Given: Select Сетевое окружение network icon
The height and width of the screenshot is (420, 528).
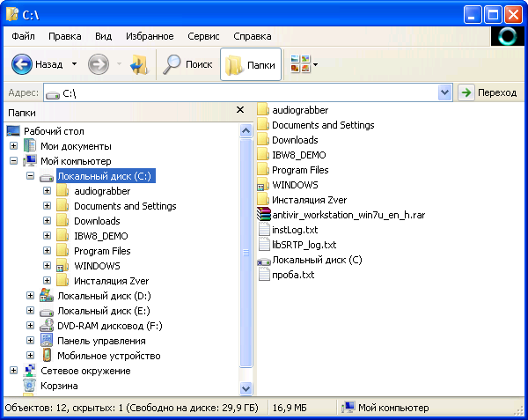Looking at the screenshot, I should 30,370.
